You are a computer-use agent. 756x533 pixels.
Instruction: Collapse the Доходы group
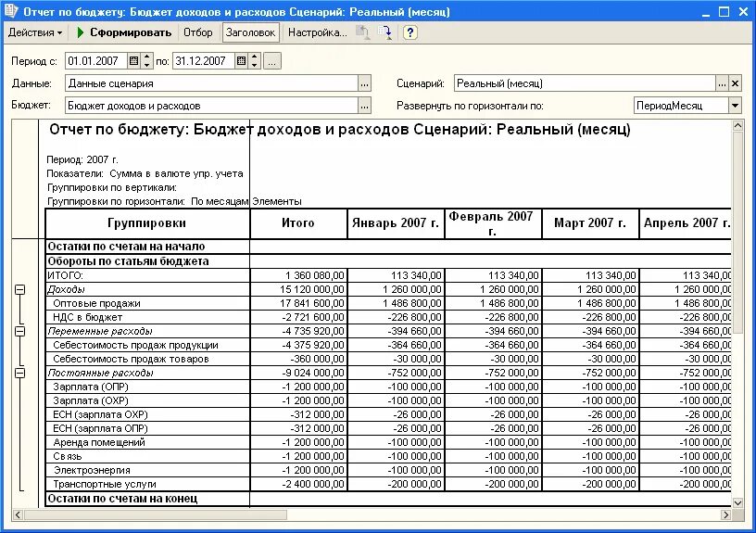19,289
